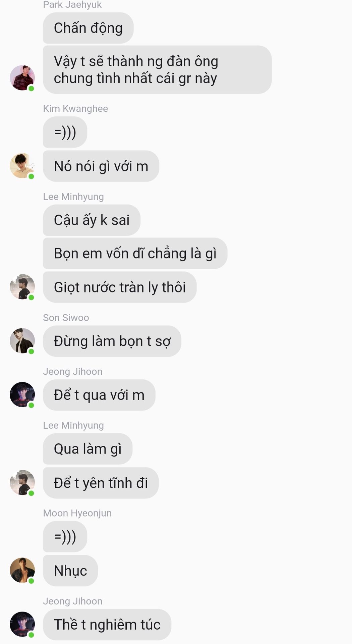Click the 'Moon Hyeonjun' sender name label

click(x=77, y=513)
